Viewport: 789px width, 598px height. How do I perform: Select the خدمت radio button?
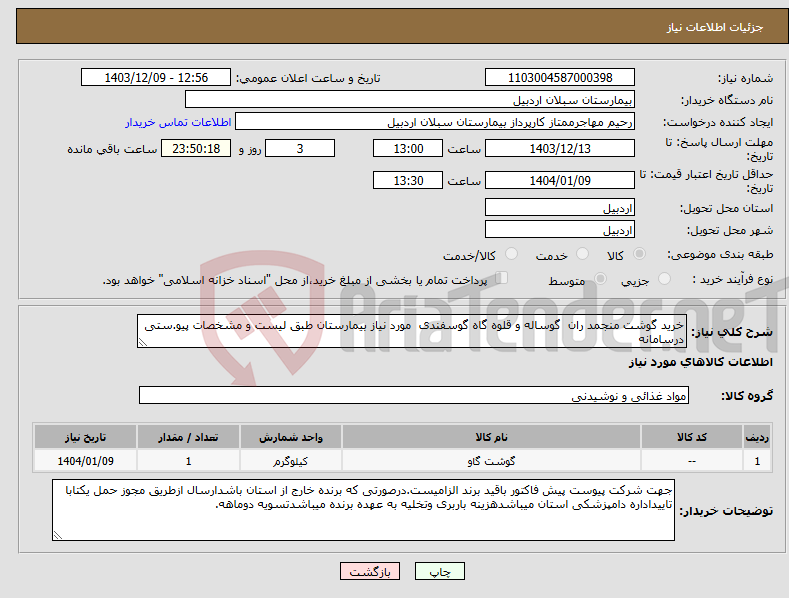tap(582, 254)
